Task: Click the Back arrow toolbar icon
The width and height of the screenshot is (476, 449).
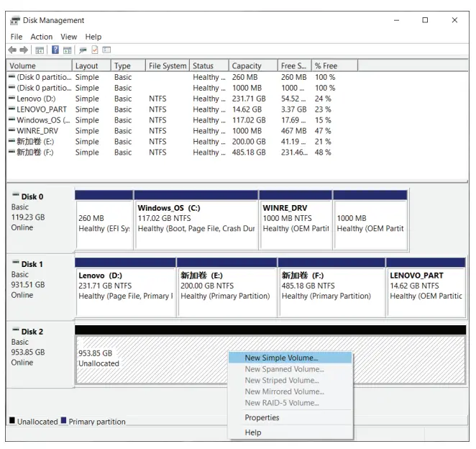Action: tap(12, 50)
